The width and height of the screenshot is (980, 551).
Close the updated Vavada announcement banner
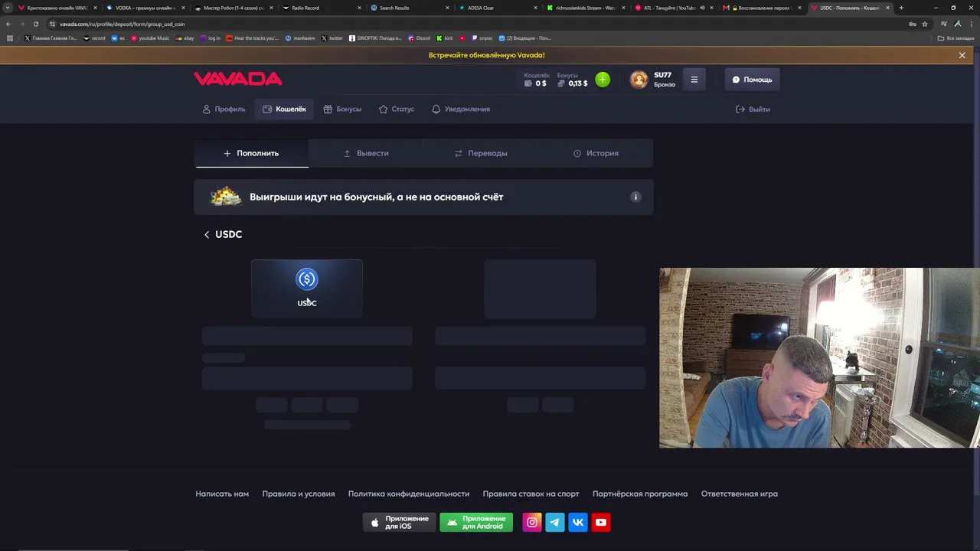coord(962,55)
